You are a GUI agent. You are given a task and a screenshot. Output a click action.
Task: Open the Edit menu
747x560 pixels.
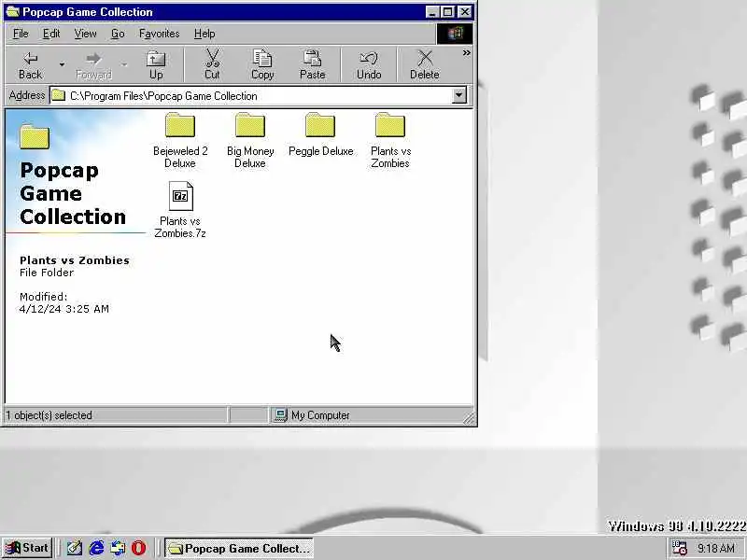pyautogui.click(x=51, y=34)
